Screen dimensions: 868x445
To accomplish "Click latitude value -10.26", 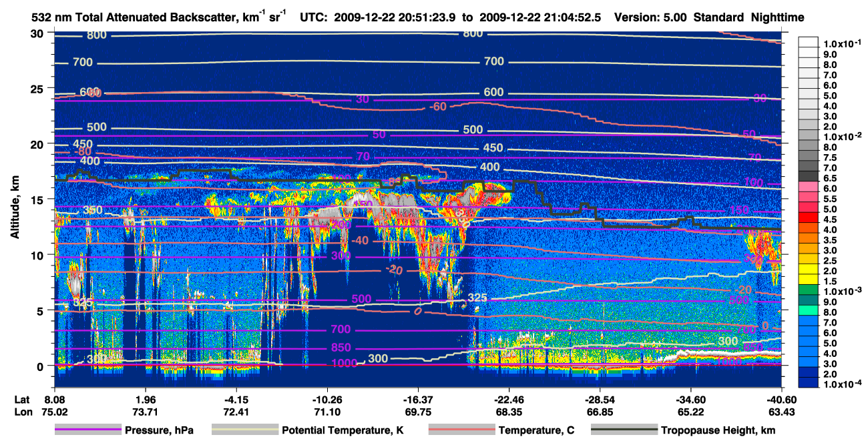I will coord(327,399).
